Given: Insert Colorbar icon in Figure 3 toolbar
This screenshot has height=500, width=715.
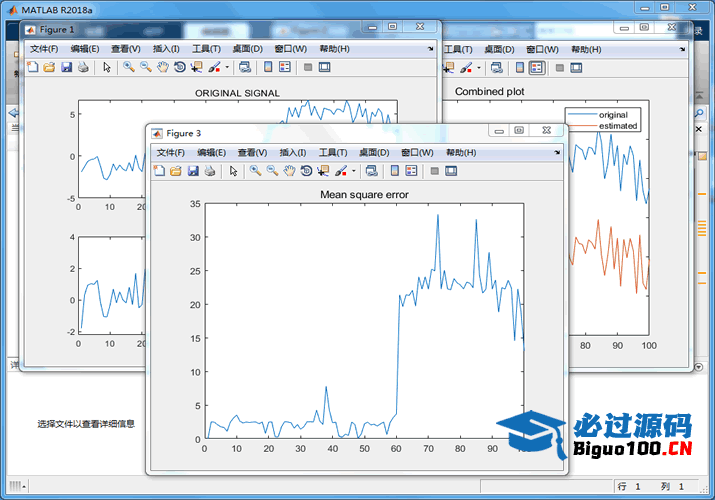Looking at the screenshot, I should pos(395,171).
